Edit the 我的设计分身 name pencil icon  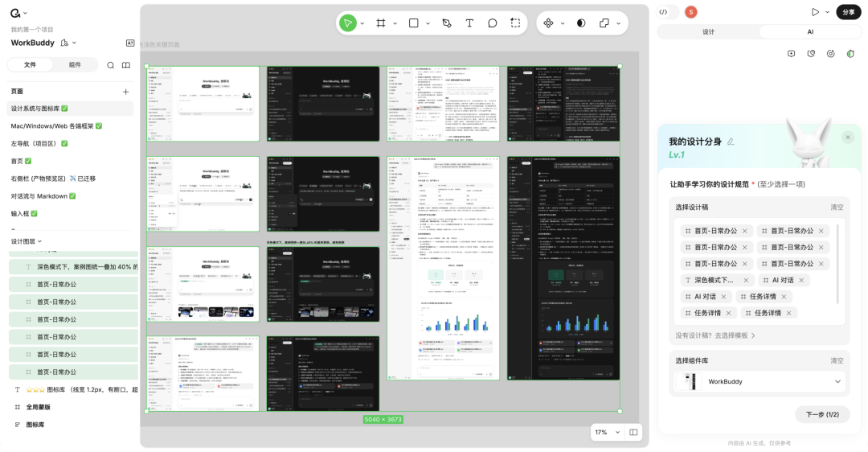731,142
